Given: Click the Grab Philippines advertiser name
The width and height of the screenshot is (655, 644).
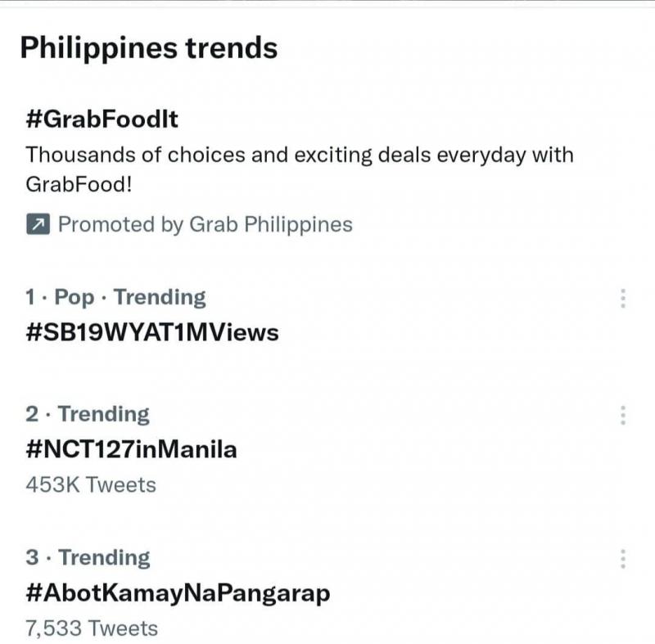Looking at the screenshot, I should point(271,224).
